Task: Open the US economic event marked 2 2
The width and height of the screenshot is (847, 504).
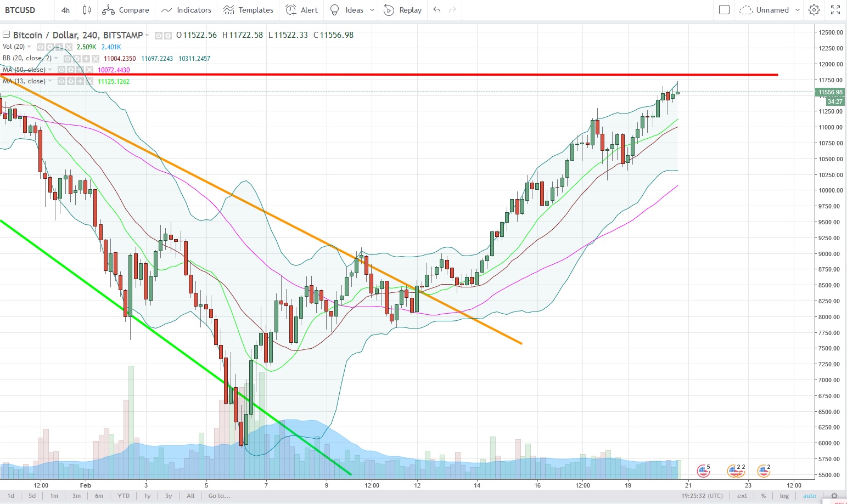Action: pyautogui.click(x=736, y=470)
